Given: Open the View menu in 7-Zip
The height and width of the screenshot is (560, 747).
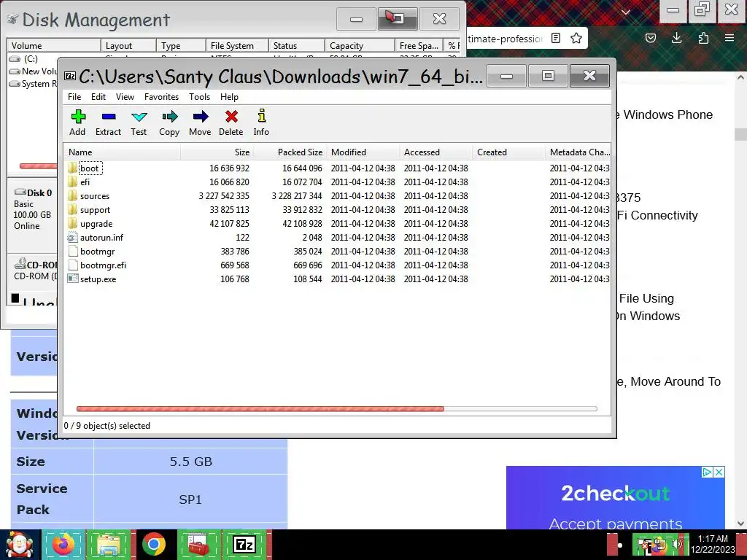Looking at the screenshot, I should click(125, 97).
